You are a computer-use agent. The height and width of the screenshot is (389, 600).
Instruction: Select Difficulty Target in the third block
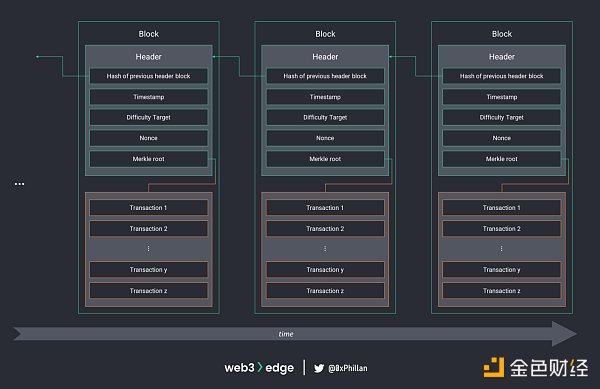(x=502, y=117)
